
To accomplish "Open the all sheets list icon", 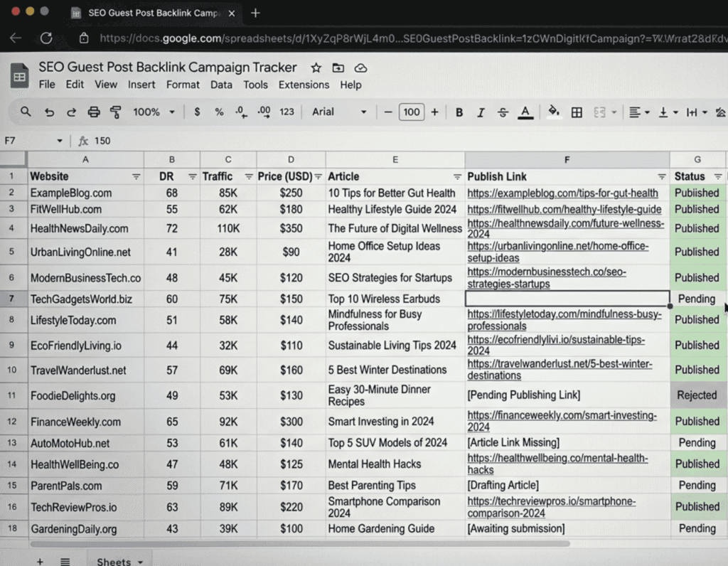I will point(65,561).
